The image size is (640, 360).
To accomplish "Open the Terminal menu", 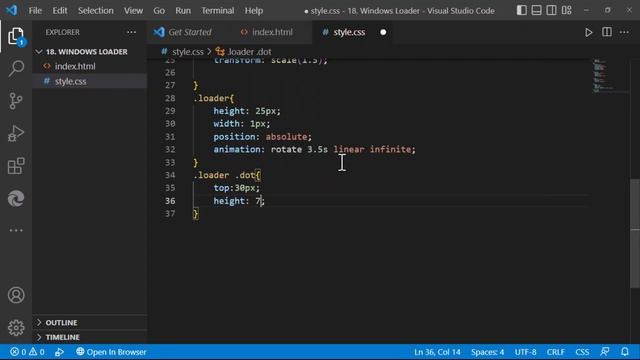I will point(218,10).
